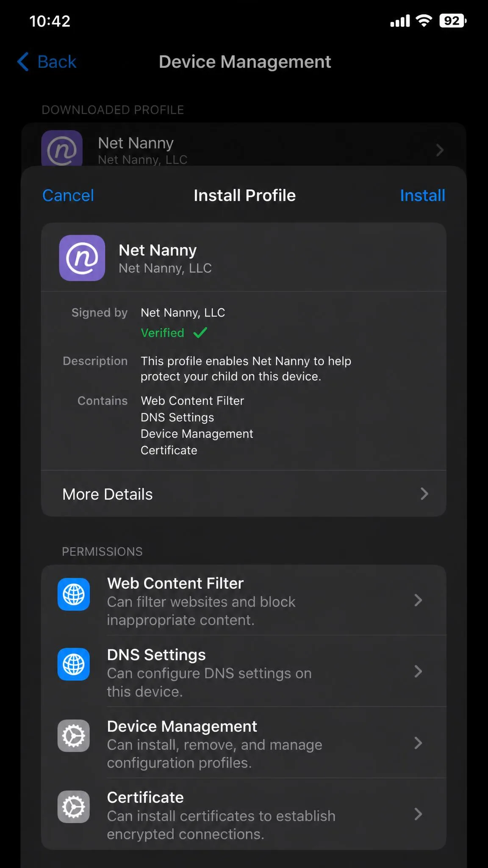Tap the Back chevron icon
The image size is (488, 868).
coord(23,62)
